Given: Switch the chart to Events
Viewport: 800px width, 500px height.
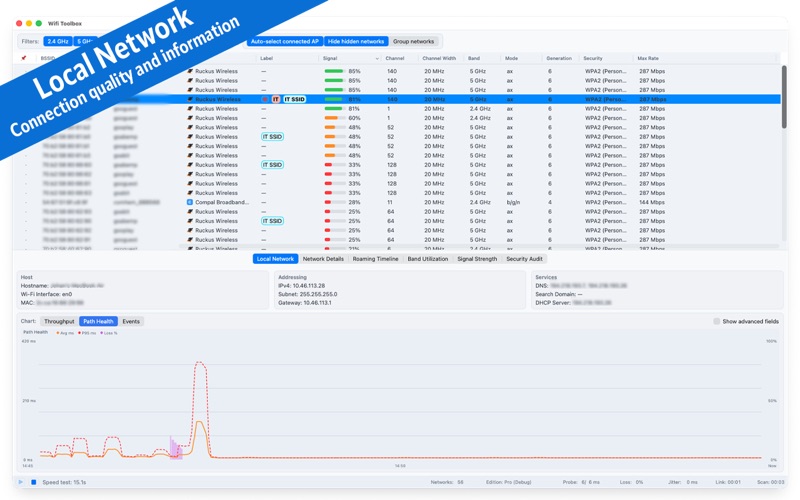Looking at the screenshot, I should (131, 321).
